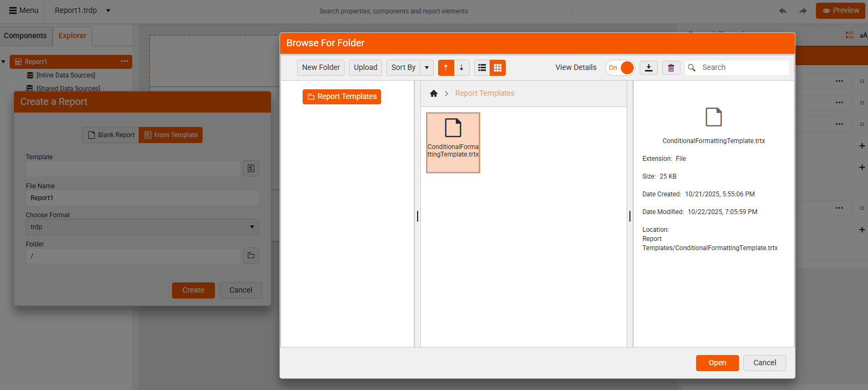Select the Blank Report option
The width and height of the screenshot is (868, 390).
(x=111, y=135)
